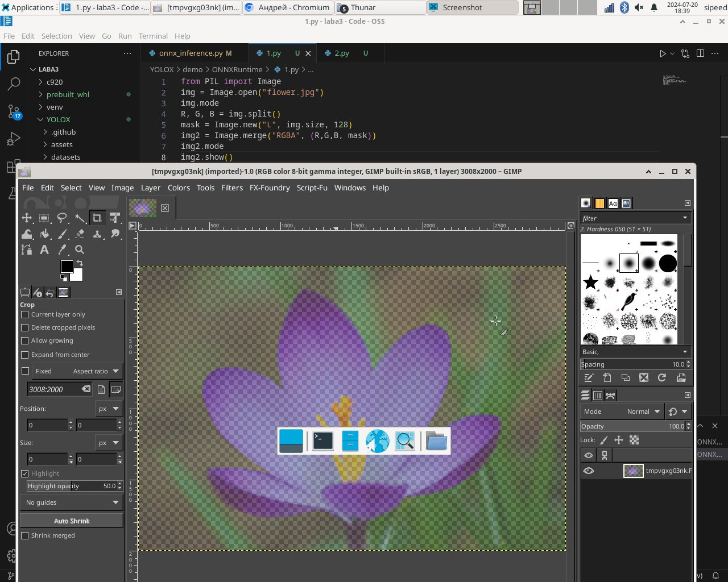Select the Fuzzy Select magic wand tool

click(80, 218)
